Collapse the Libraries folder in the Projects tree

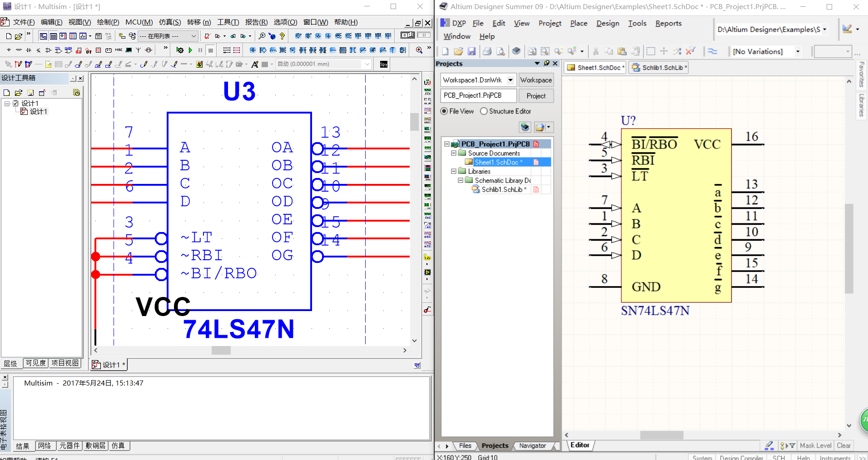(453, 171)
